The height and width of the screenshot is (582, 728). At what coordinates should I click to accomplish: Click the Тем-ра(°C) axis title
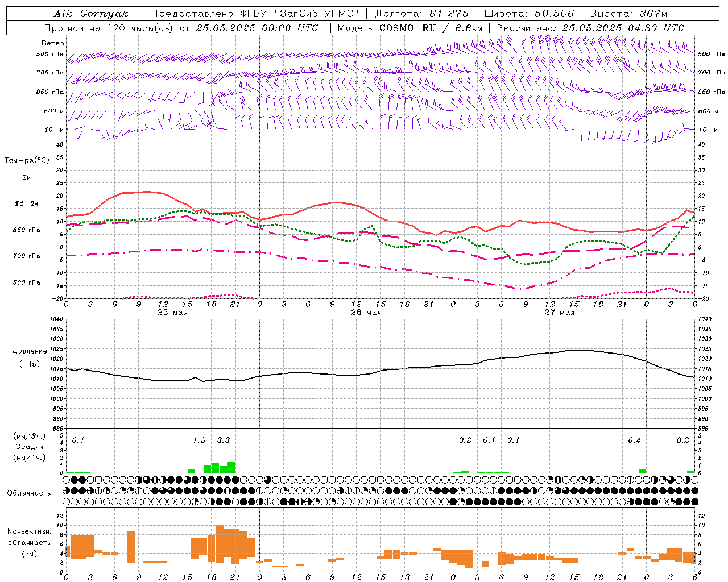click(27, 161)
